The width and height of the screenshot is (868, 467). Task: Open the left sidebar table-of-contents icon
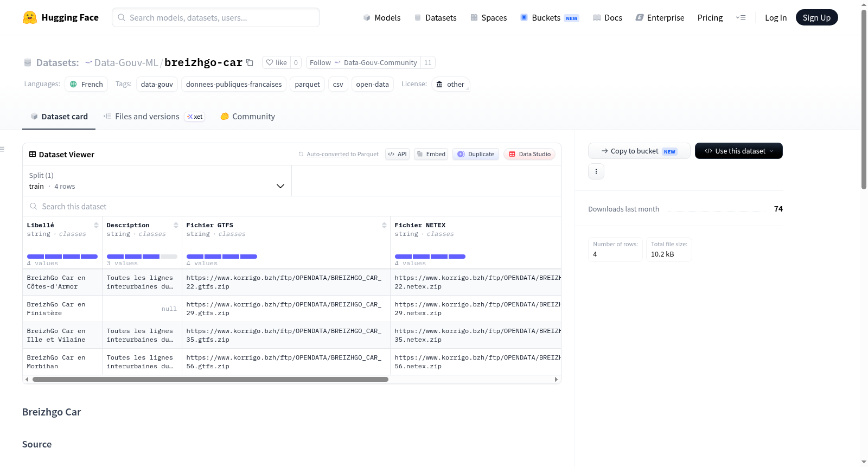coord(2,149)
